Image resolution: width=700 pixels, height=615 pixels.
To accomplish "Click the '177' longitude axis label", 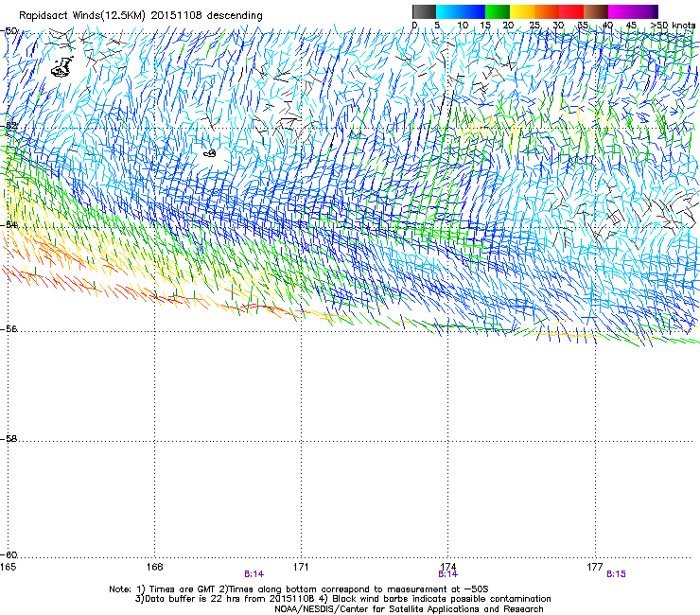I will 595,567.
